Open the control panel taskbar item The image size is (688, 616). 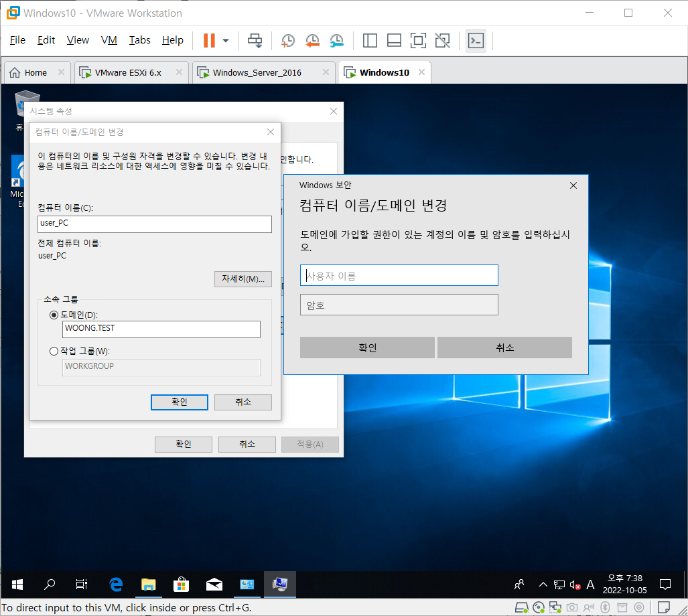click(247, 585)
